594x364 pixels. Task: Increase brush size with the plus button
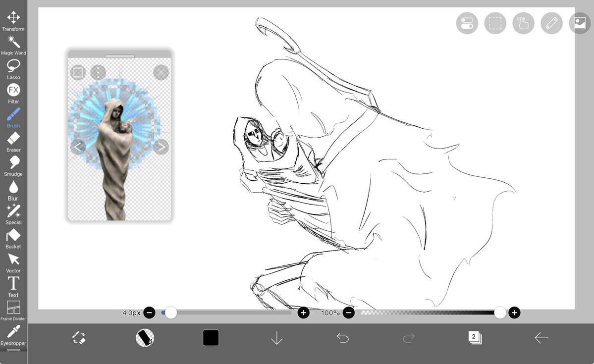click(x=303, y=312)
